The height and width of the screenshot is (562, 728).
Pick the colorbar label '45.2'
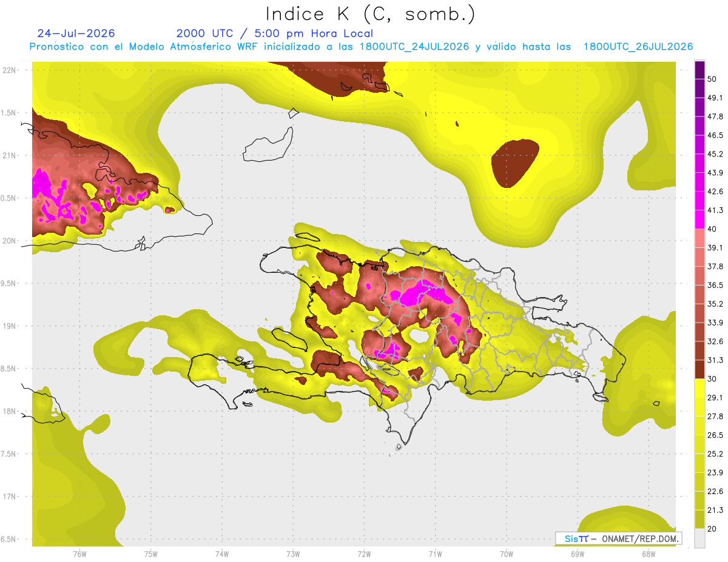tap(715, 154)
